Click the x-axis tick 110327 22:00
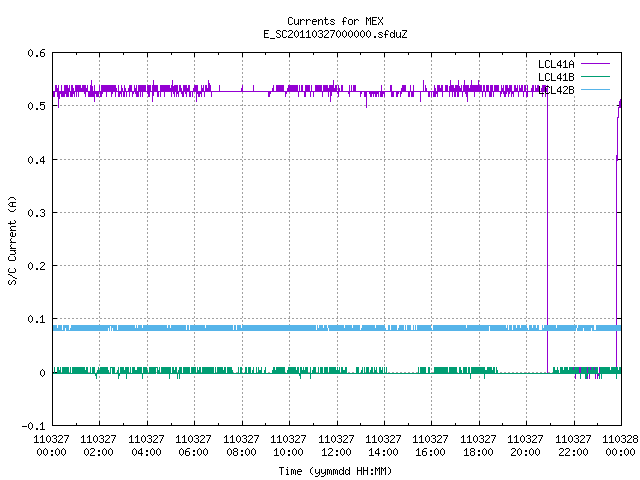The image size is (640, 480). coord(573,445)
